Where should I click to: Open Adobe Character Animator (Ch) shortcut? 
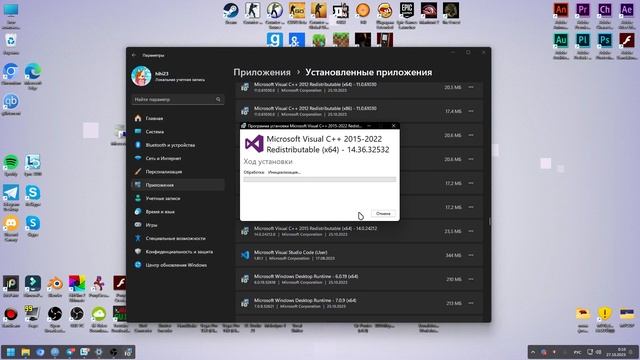click(x=605, y=15)
